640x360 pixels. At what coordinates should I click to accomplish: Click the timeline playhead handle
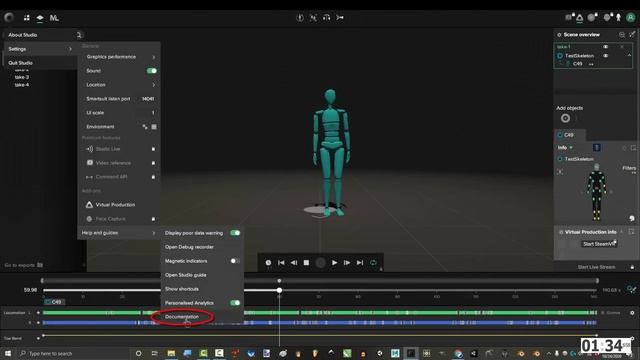click(279, 290)
